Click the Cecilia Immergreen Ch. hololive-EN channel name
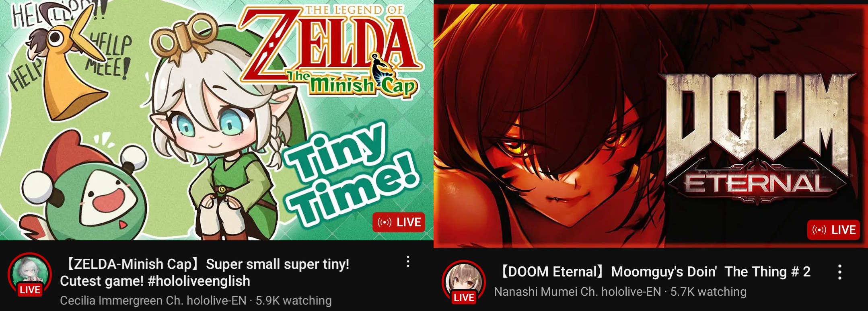This screenshot has width=868, height=311. pos(153,301)
